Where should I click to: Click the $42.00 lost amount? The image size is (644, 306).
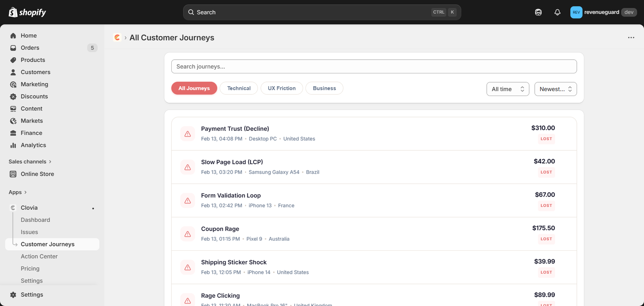[x=544, y=161]
